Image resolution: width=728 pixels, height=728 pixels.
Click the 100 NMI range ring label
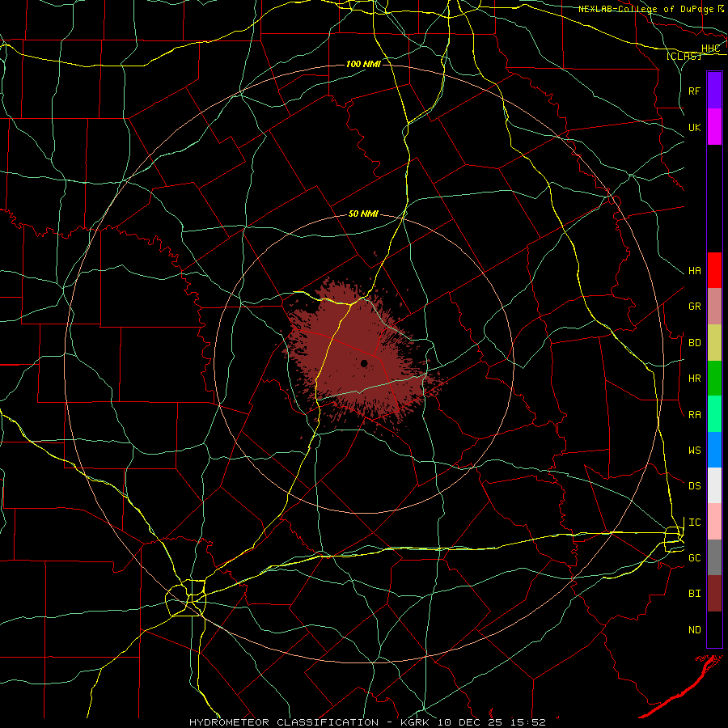[x=363, y=64]
